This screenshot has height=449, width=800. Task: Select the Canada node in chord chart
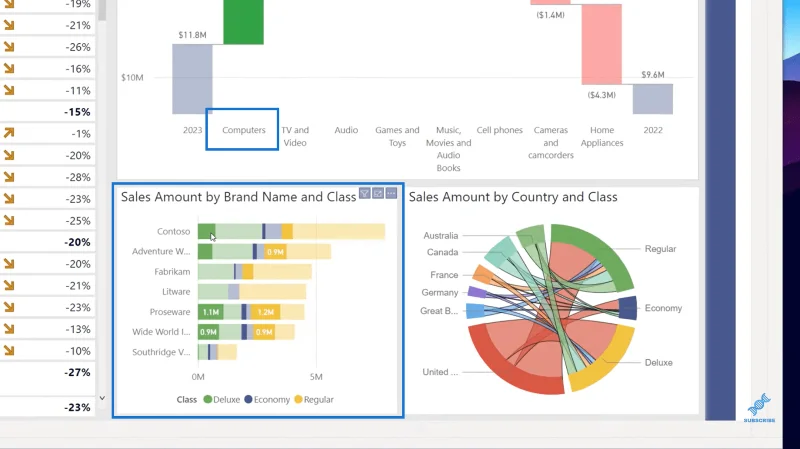(x=501, y=251)
